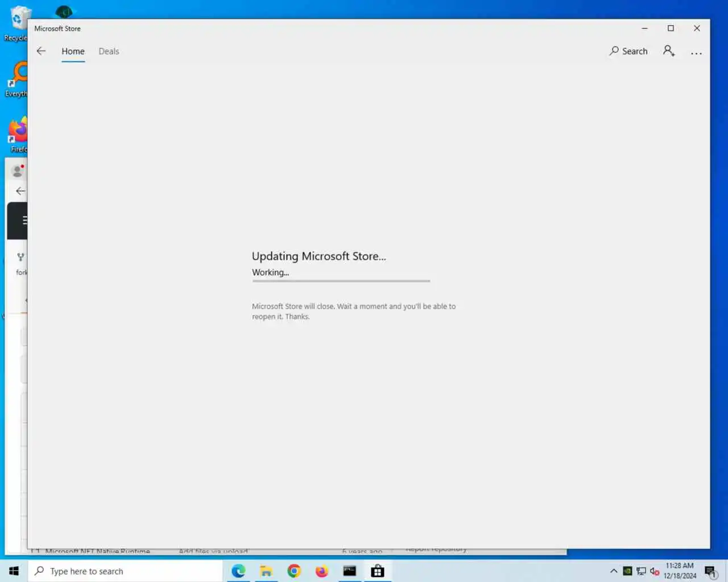Maximize the Microsoft Store window

671,28
